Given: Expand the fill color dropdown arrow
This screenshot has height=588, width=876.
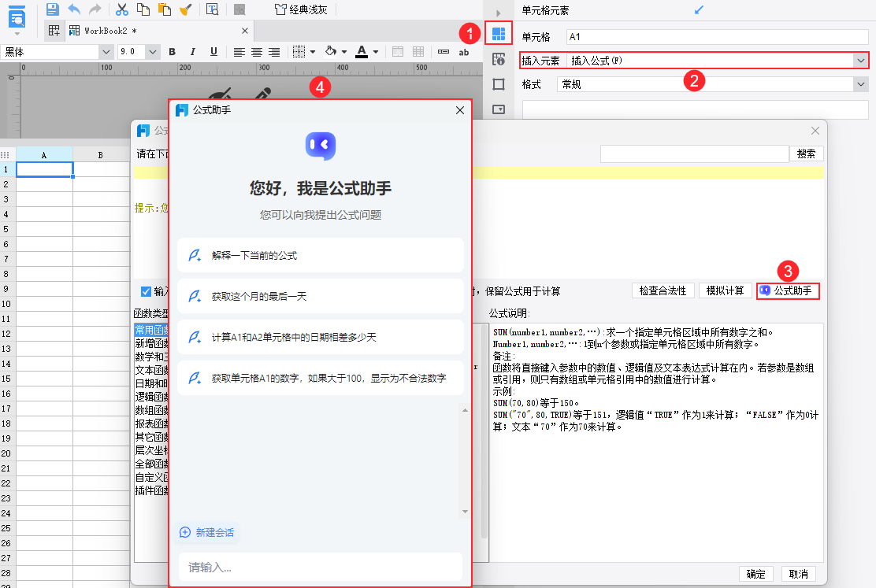Looking at the screenshot, I should click(344, 52).
